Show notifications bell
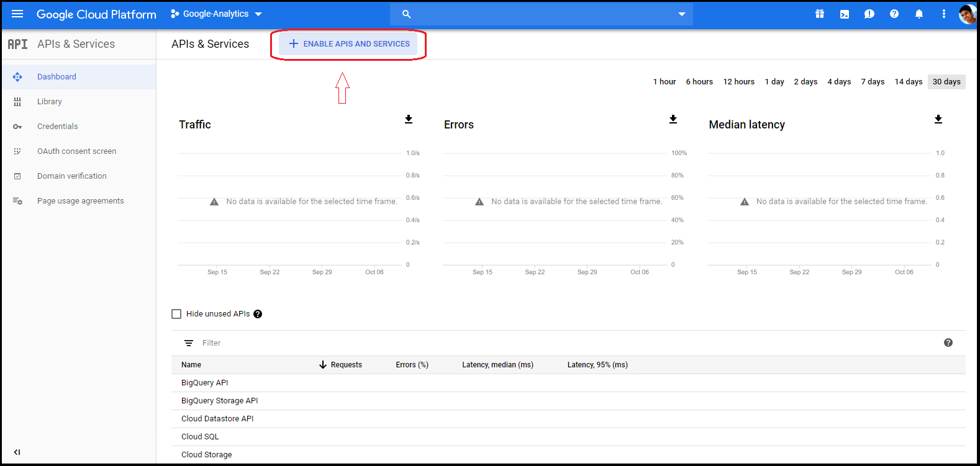The image size is (980, 466). pos(919,14)
